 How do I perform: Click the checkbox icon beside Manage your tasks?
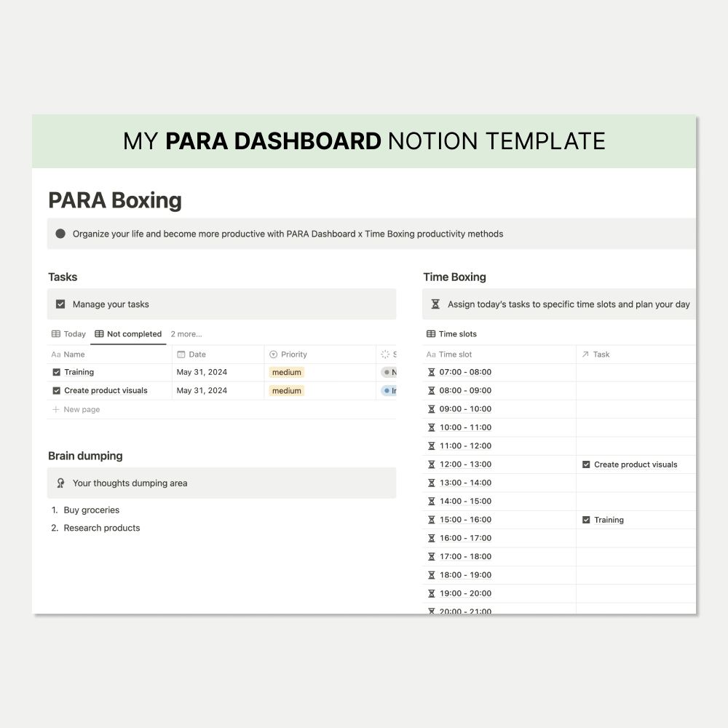click(x=60, y=304)
